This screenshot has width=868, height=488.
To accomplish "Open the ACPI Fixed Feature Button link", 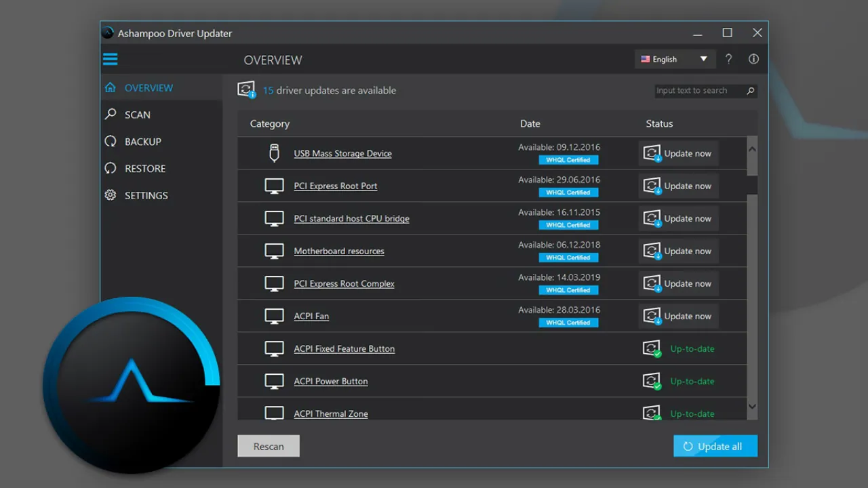I will (x=344, y=348).
